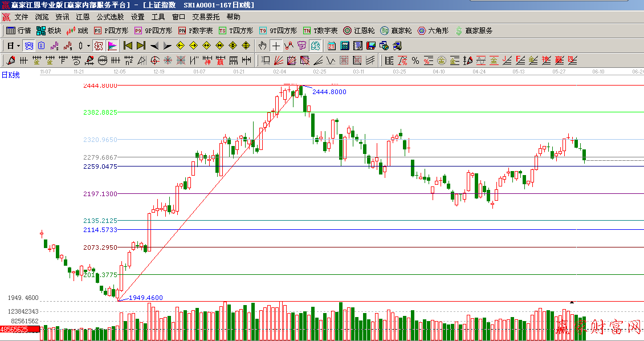Click the black left-pointing triangle icon
The width and height of the screenshot is (644, 341).
coord(154,46)
